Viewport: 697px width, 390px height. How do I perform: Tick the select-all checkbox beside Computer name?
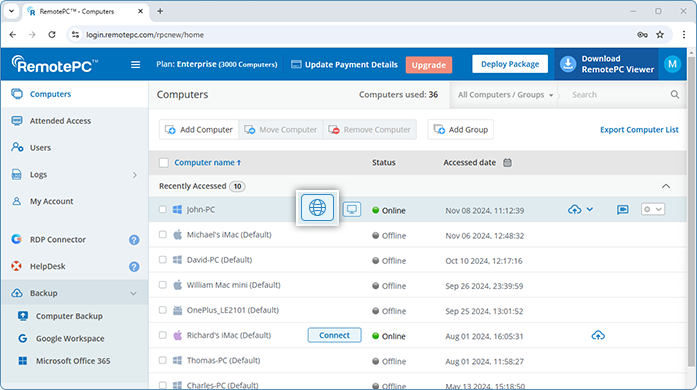164,163
